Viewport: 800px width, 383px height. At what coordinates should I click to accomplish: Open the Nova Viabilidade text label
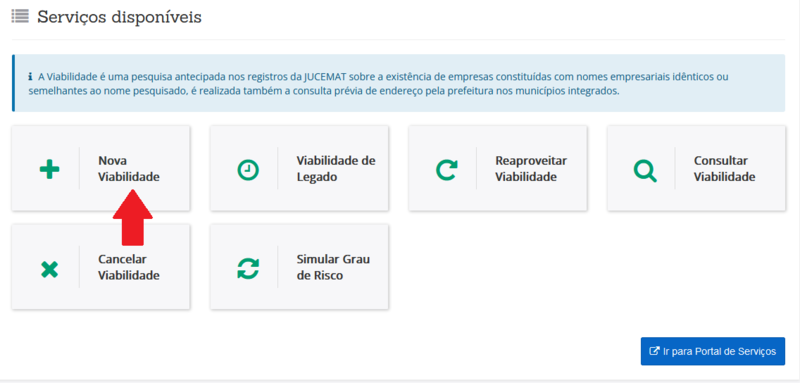[129, 169]
